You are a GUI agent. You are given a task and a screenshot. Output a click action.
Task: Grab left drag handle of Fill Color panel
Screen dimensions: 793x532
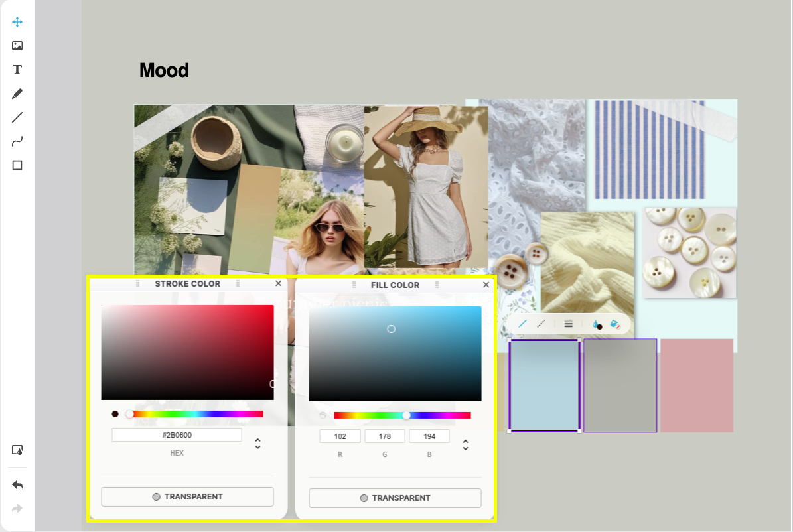tap(354, 285)
